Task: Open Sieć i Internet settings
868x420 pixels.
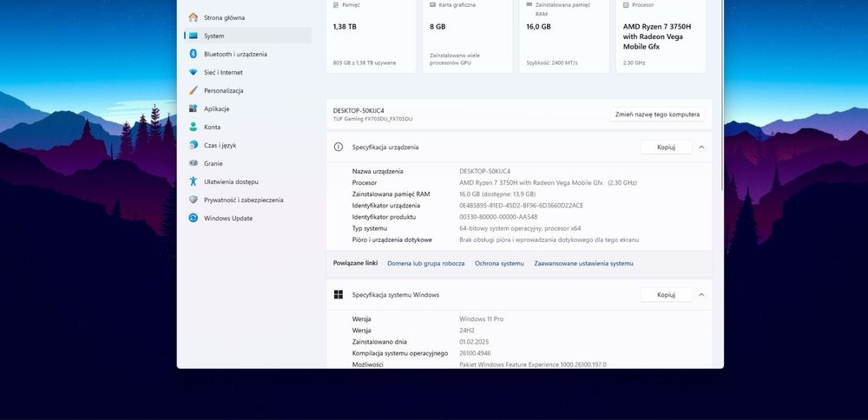Action: [x=247, y=72]
